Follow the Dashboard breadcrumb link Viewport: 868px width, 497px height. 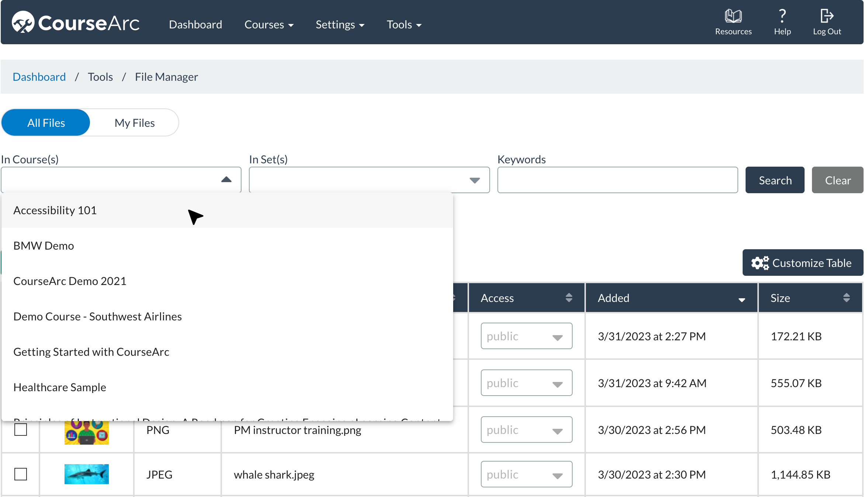(x=39, y=77)
